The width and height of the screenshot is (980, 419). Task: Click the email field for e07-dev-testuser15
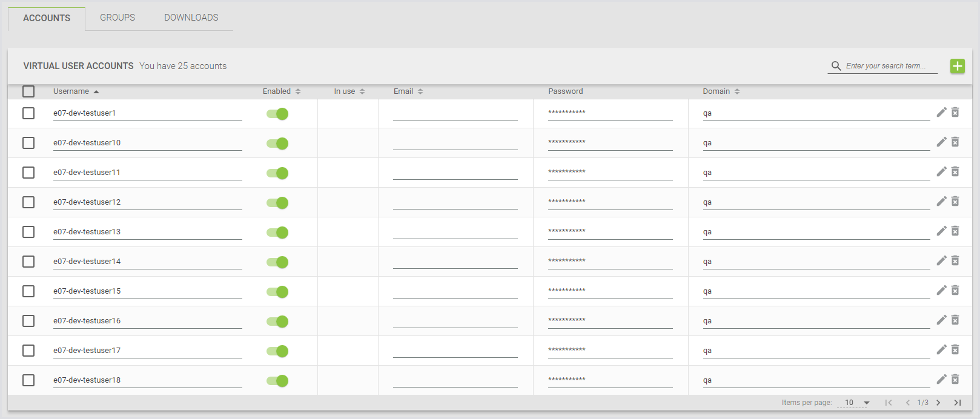[x=455, y=291]
